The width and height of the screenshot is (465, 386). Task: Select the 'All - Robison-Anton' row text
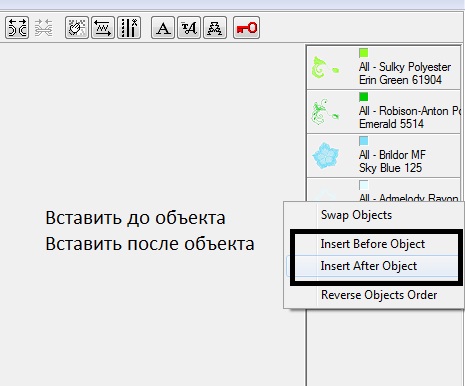point(410,111)
